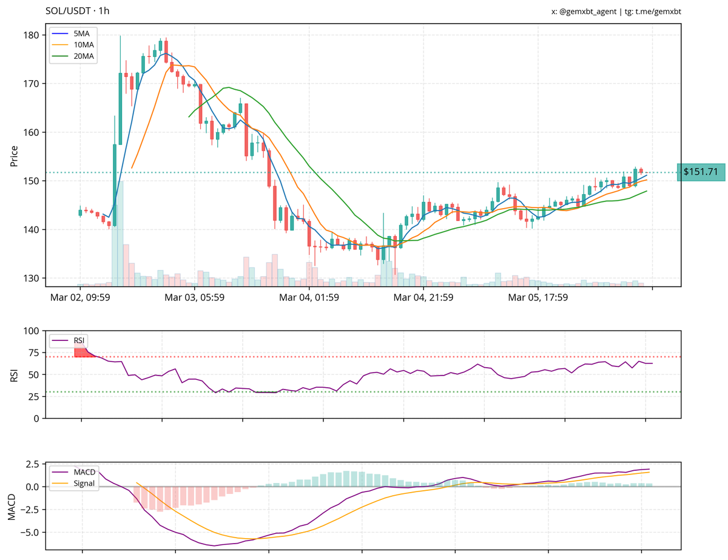The height and width of the screenshot is (560, 728).
Task: Click the 170 price axis tick label
Action: (x=33, y=84)
